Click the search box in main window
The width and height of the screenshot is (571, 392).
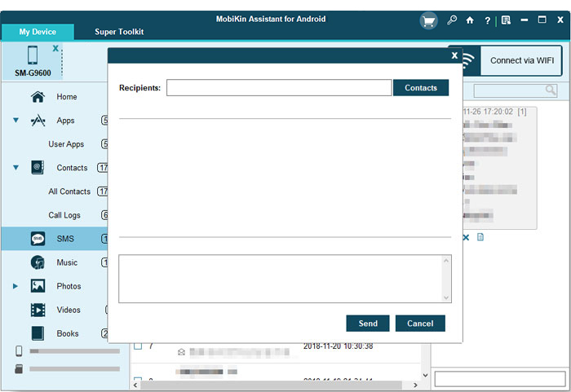516,90
